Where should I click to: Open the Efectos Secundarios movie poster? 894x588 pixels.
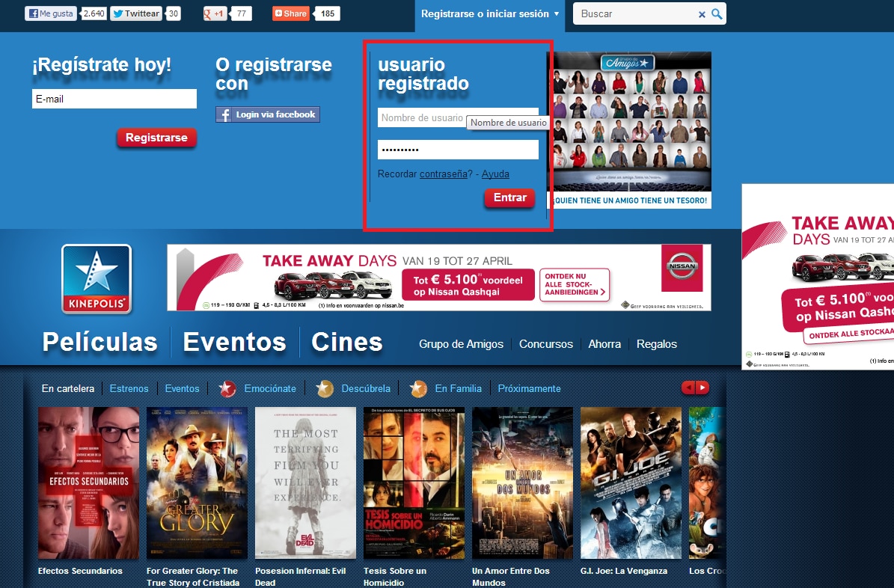tap(88, 483)
